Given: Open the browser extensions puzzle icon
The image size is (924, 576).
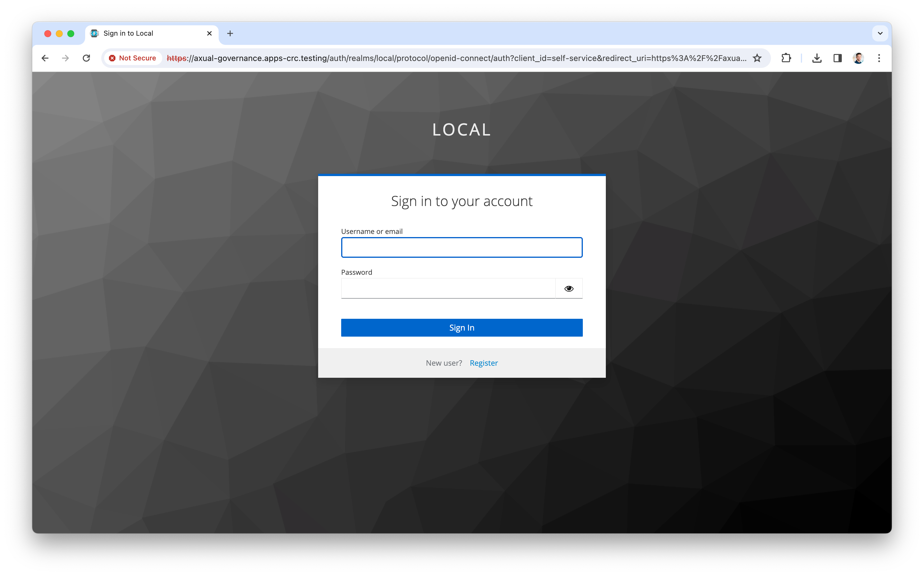Looking at the screenshot, I should click(x=786, y=58).
